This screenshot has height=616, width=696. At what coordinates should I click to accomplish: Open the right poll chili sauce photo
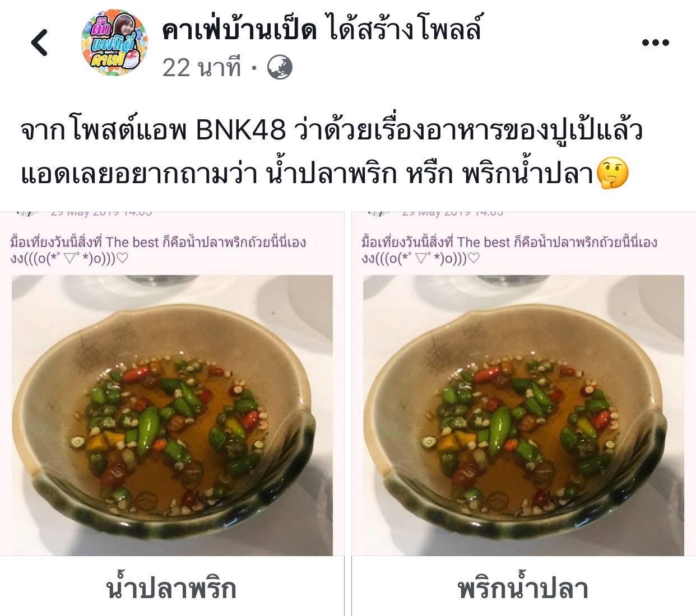click(x=523, y=415)
